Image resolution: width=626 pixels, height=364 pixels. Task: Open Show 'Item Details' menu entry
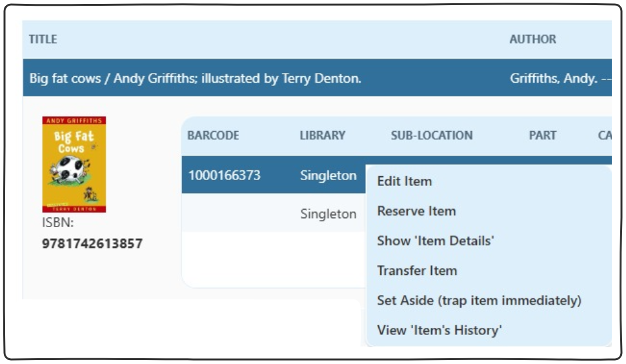(x=435, y=241)
